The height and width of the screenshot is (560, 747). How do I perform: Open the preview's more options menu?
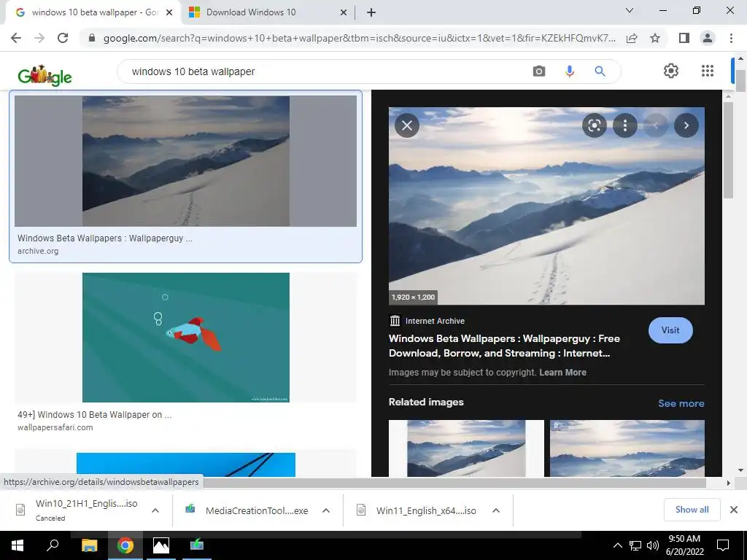pos(624,125)
